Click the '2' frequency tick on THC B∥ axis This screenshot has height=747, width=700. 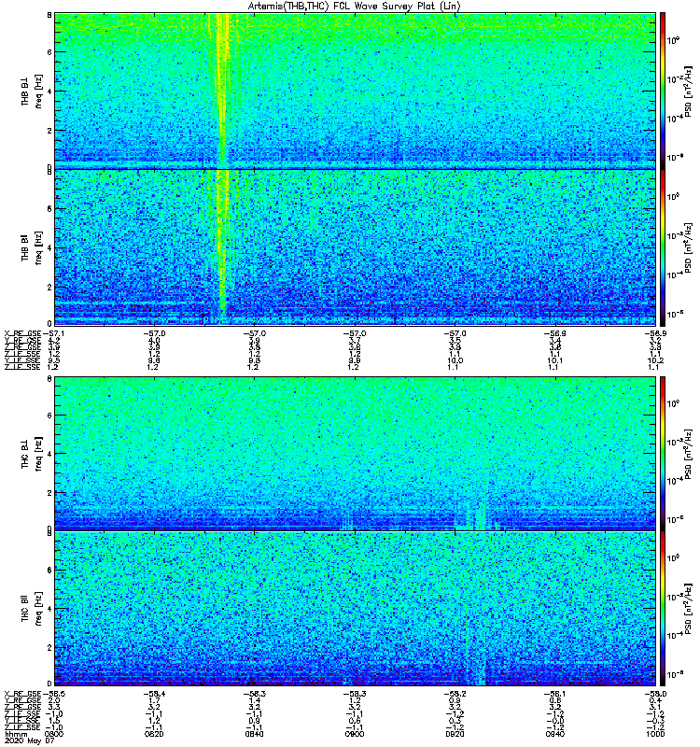(x=49, y=648)
